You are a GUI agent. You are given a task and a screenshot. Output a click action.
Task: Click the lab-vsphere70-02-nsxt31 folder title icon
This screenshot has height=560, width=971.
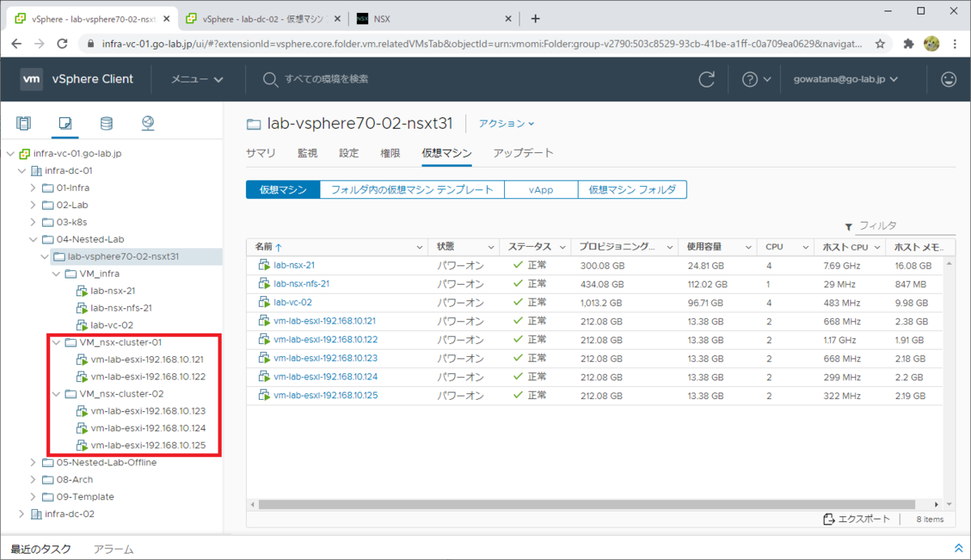point(254,124)
